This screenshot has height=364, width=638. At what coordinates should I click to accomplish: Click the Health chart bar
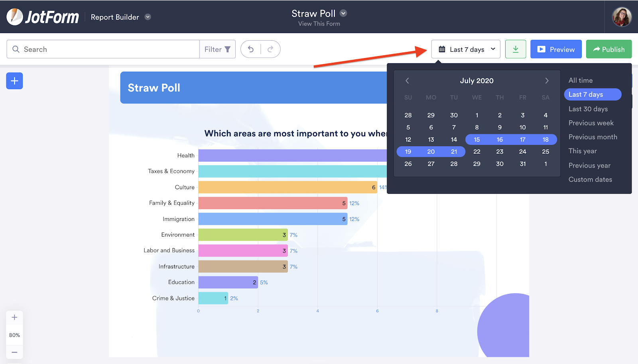coord(293,155)
